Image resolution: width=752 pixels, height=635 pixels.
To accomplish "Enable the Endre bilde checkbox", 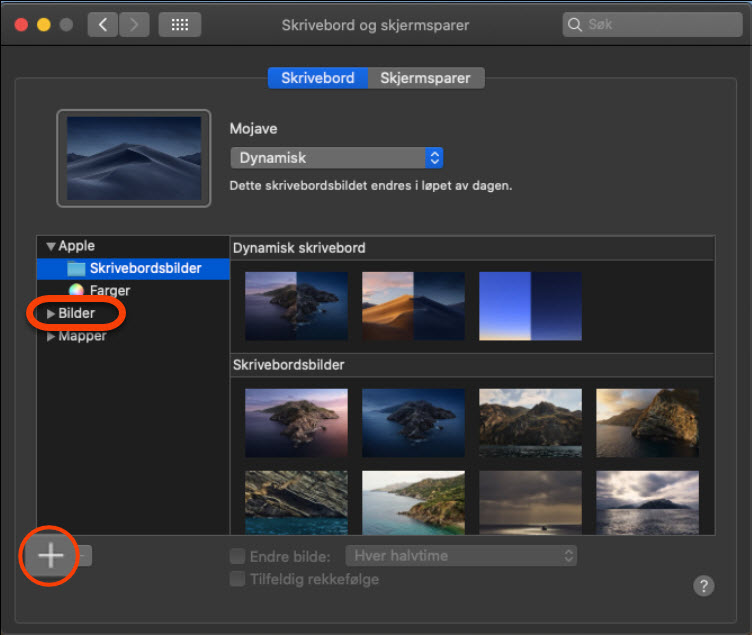I will pos(238,556).
